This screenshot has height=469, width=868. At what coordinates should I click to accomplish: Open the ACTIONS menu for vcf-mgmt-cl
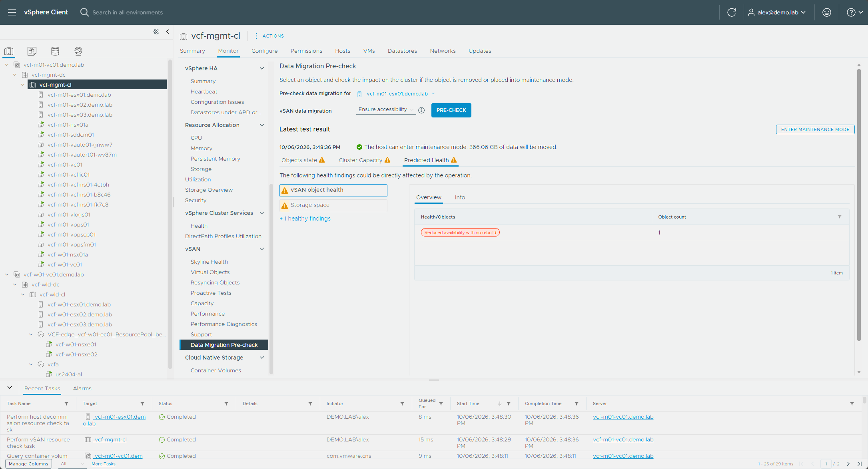(269, 36)
